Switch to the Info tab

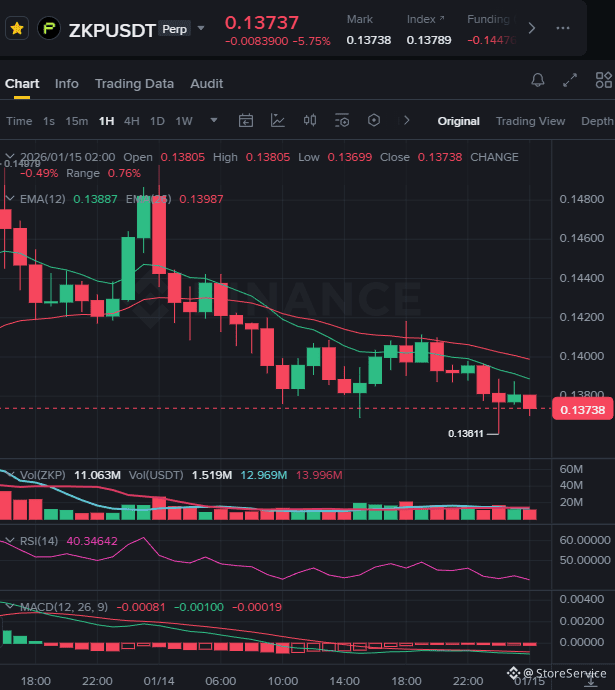pyautogui.click(x=67, y=84)
